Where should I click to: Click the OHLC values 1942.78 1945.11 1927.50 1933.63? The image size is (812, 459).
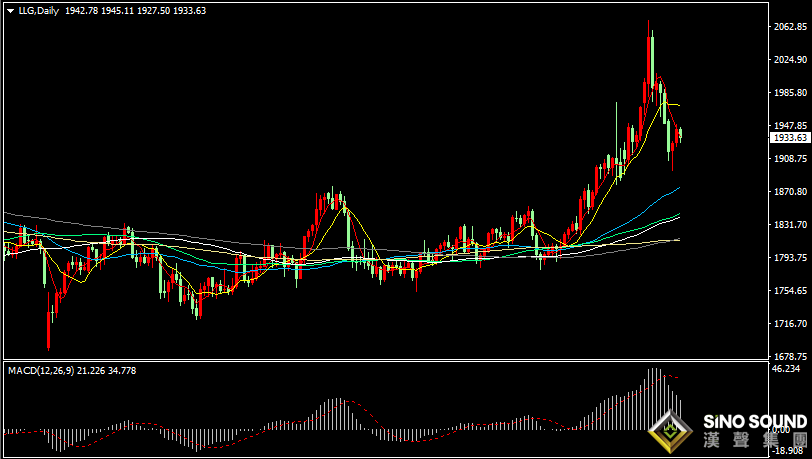135,10
